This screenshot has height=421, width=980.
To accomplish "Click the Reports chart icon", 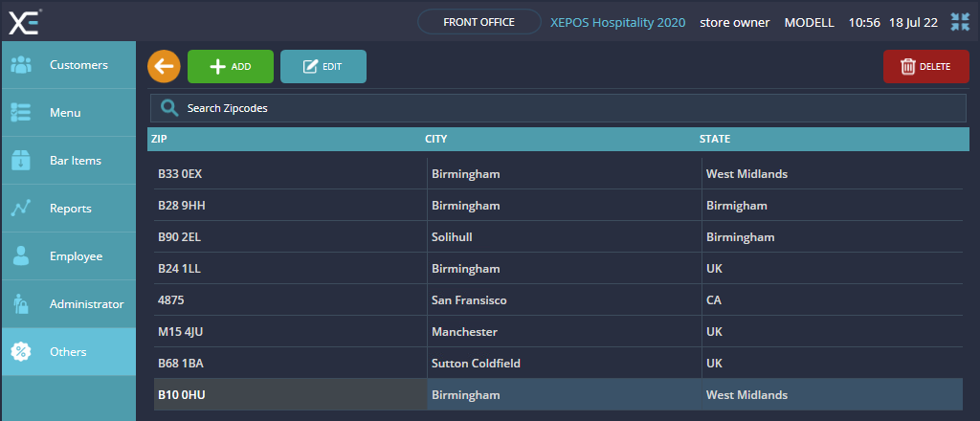I will click(x=21, y=209).
